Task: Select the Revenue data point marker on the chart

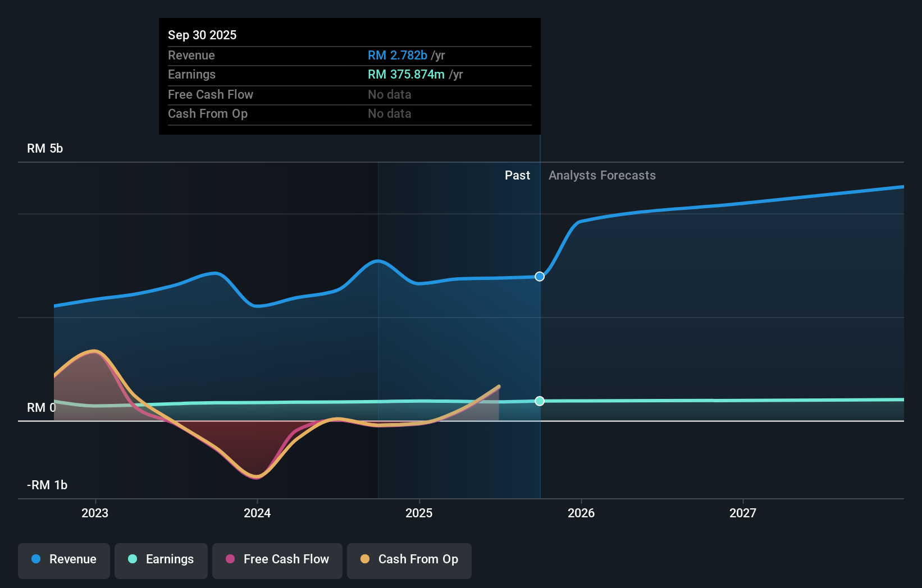Action: pos(539,276)
